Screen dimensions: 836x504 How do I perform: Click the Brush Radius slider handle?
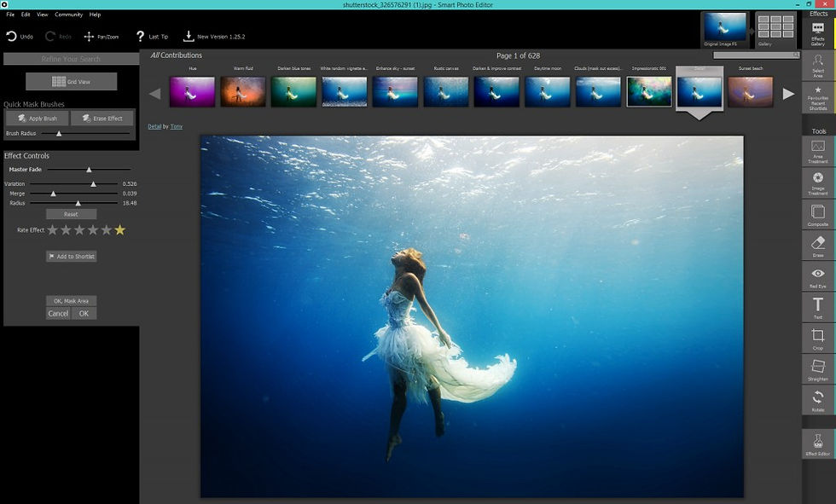(x=59, y=134)
